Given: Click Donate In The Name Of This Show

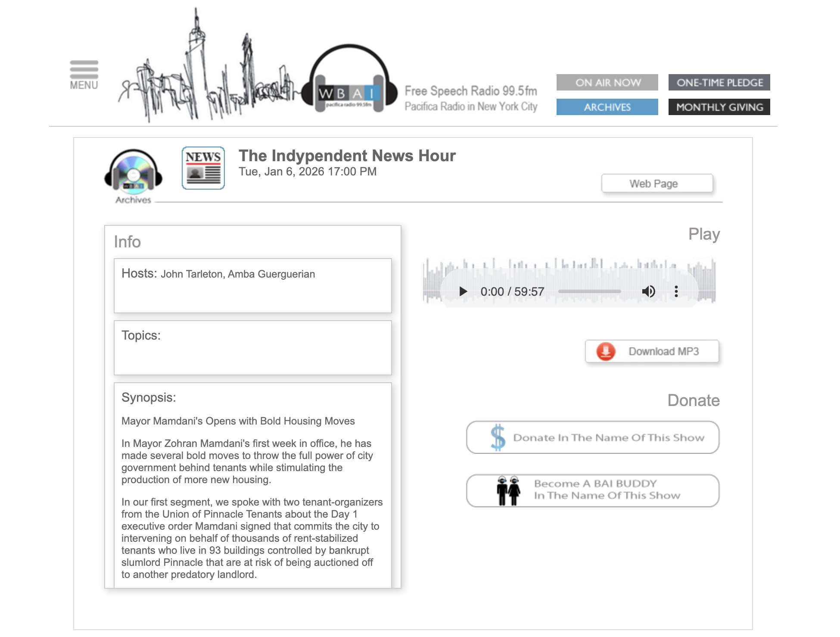Looking at the screenshot, I should 608,437.
